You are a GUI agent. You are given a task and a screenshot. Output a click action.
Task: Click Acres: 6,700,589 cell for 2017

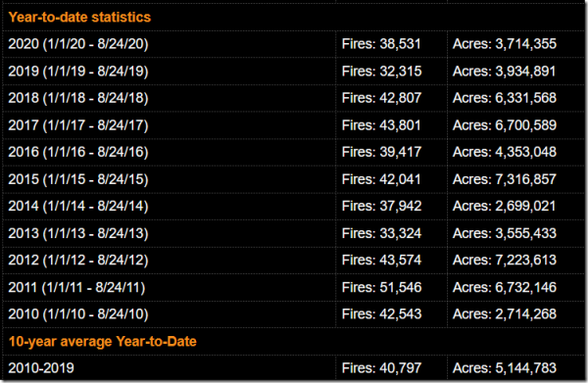[x=505, y=125]
